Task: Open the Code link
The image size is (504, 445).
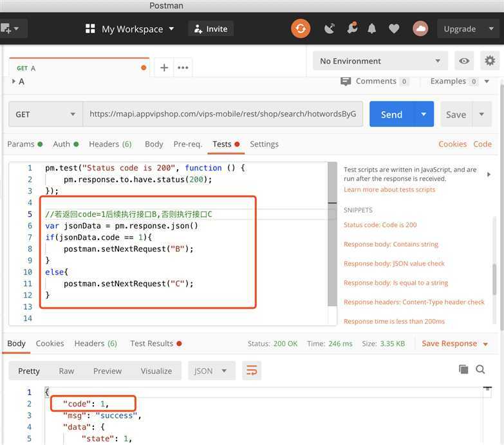Action: pos(482,144)
